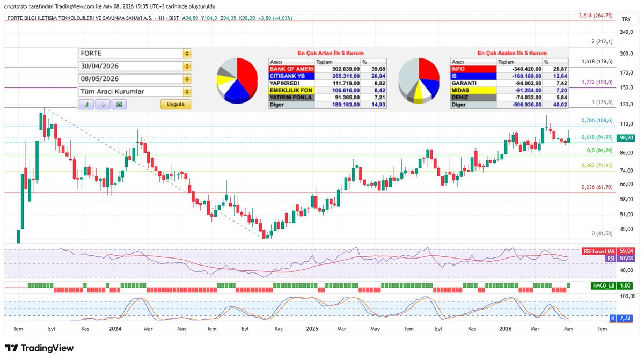644x361 pixels.
Task: Select the YATIRIM FONLA row
Action: pos(327,98)
